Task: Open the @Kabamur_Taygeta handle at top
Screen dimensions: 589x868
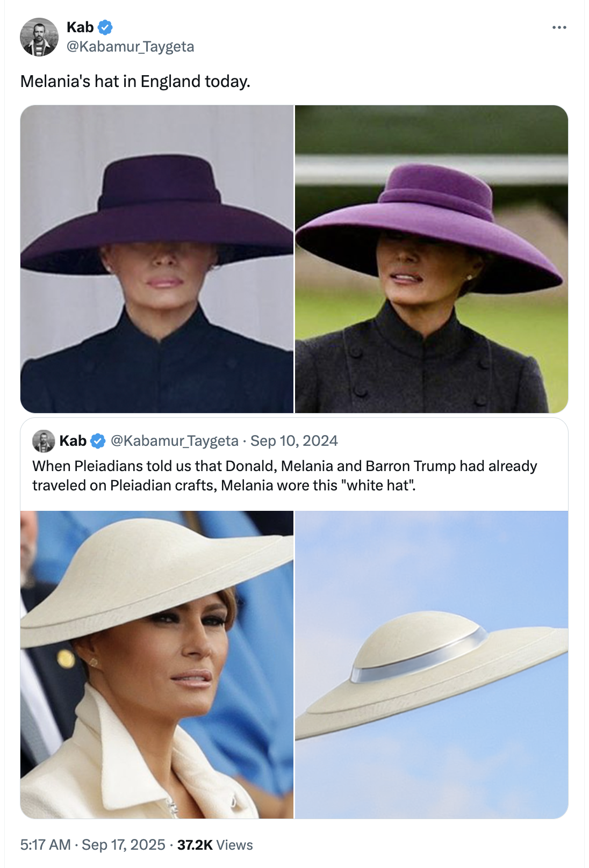Action: pyautogui.click(x=130, y=47)
